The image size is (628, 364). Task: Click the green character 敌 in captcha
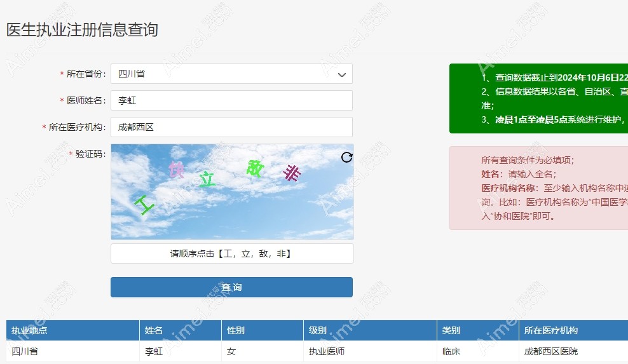[x=255, y=168]
